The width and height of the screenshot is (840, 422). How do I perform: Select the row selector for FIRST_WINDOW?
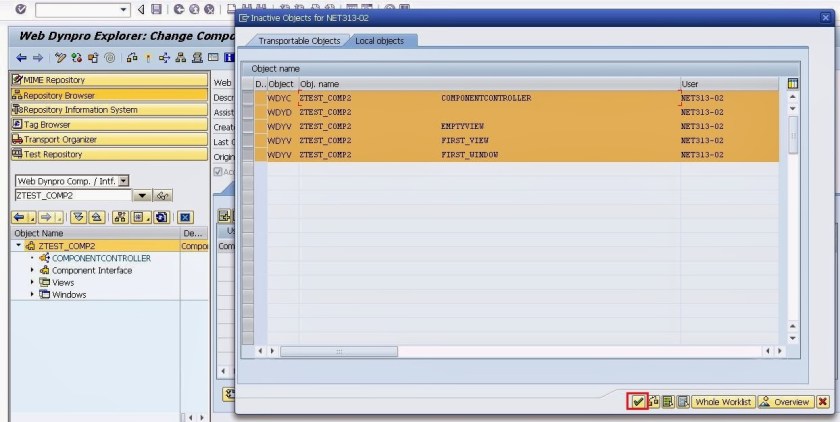(x=248, y=155)
